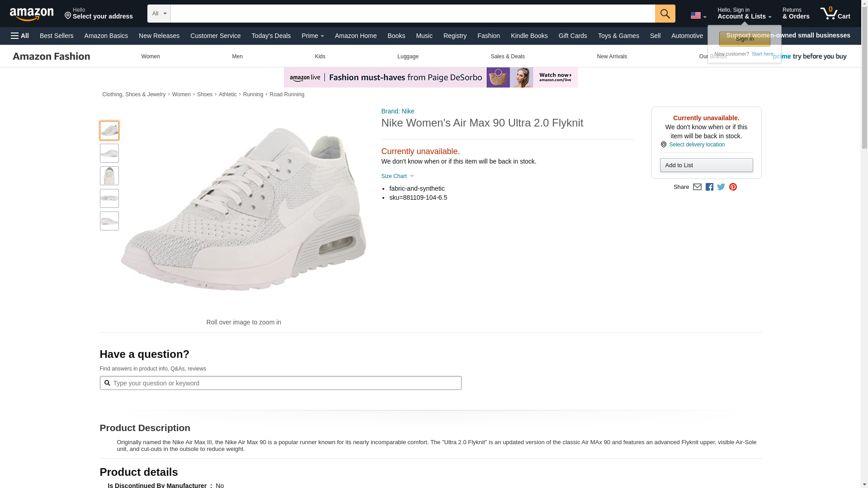Image resolution: width=868 pixels, height=488 pixels.
Task: Select the last shoe thumbnail image
Action: (x=109, y=221)
